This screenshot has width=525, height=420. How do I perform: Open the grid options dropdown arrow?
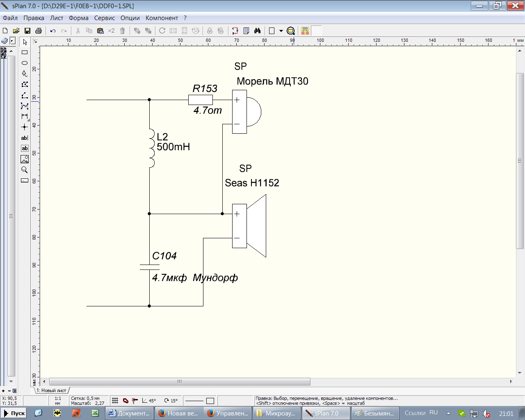click(x=281, y=31)
